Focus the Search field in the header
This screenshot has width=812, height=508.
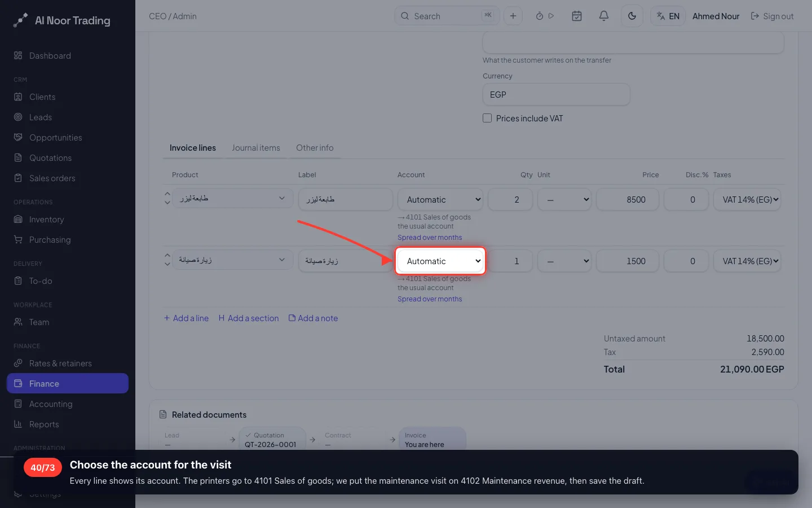[x=447, y=16]
